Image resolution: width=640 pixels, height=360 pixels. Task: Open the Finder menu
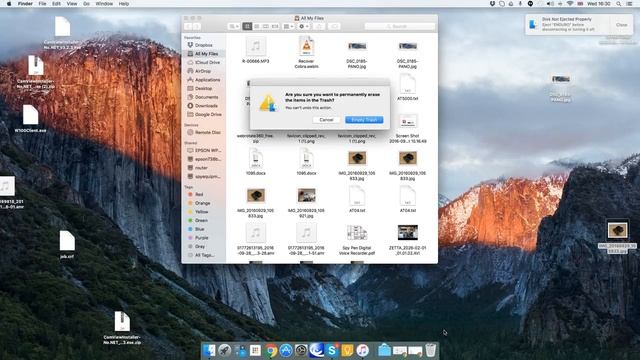click(x=25, y=4)
